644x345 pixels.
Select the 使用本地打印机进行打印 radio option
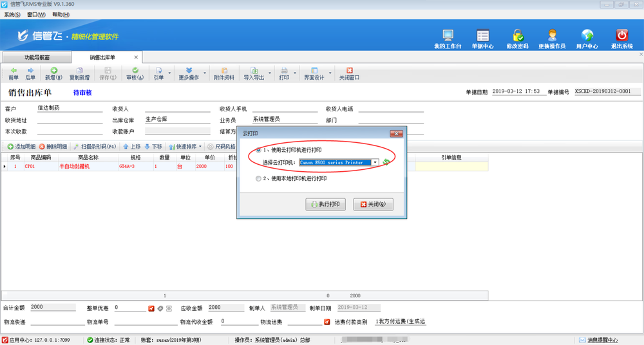(259, 179)
